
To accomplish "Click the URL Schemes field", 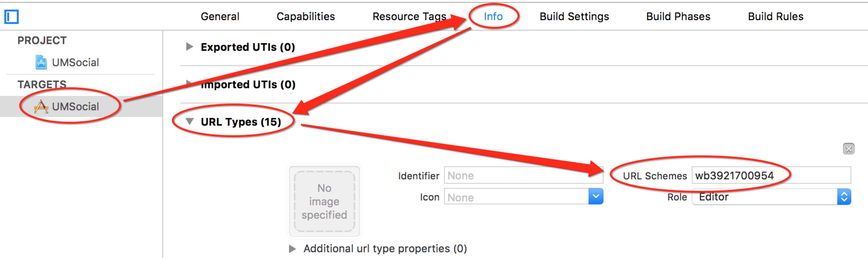I will pos(771,175).
